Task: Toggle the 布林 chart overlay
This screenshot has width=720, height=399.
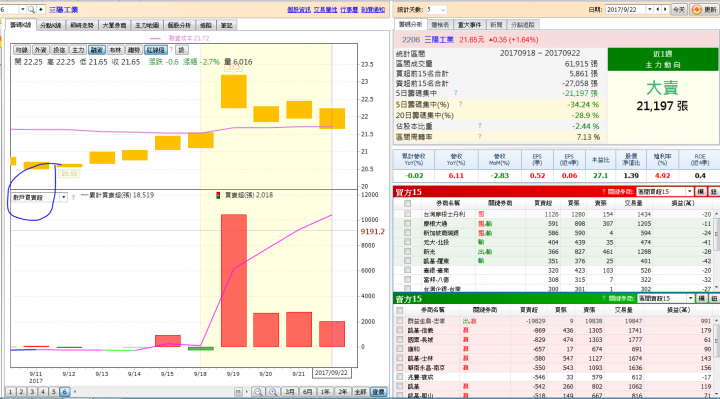Action: pyautogui.click(x=115, y=50)
